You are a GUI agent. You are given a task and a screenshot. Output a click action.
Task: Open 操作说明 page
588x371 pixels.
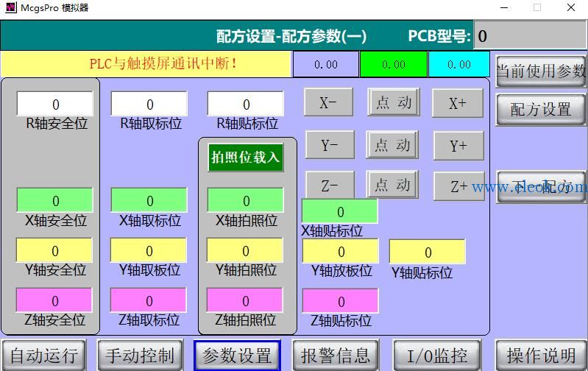(x=541, y=356)
